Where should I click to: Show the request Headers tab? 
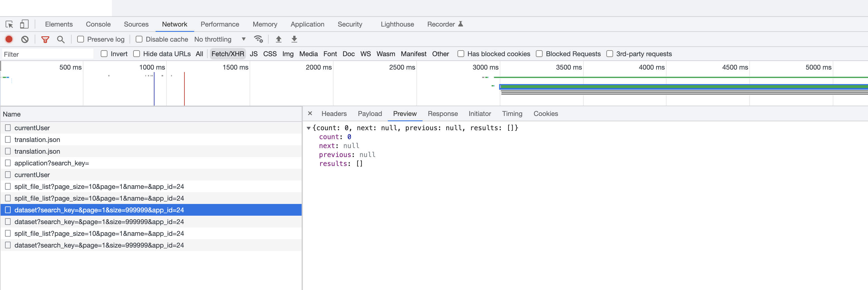coord(334,114)
